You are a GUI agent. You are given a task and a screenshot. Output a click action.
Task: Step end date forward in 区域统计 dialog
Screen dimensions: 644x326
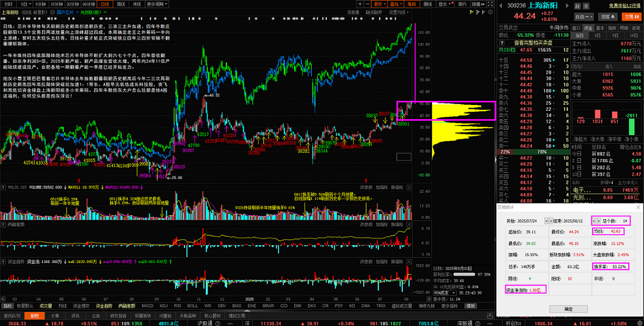point(600,221)
